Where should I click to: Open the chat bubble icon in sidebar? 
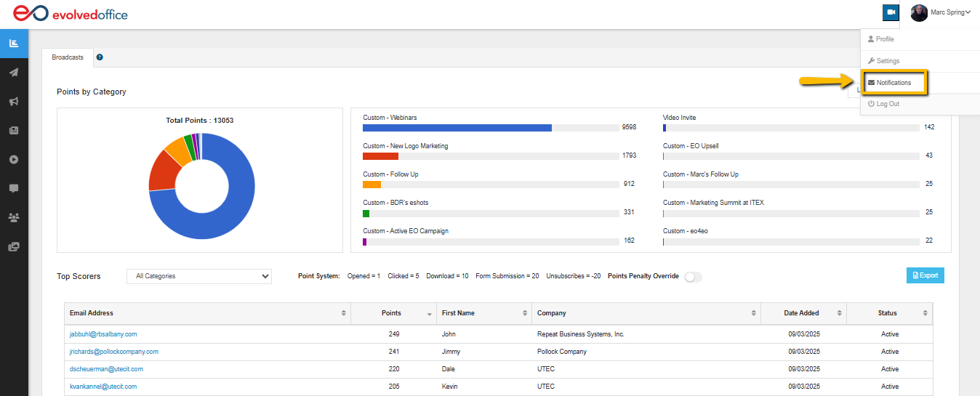pos(14,188)
